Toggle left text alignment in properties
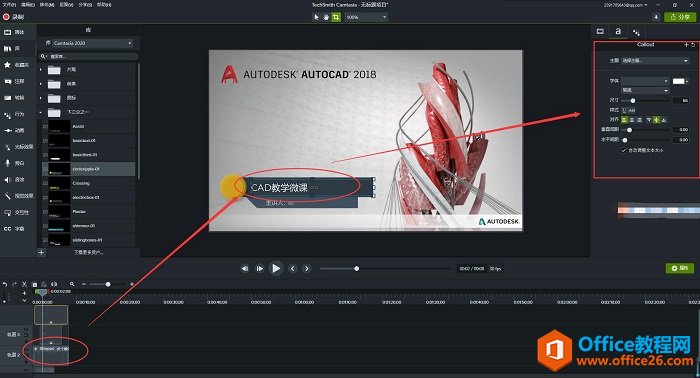Image resolution: width=700 pixels, height=378 pixels. 625,120
